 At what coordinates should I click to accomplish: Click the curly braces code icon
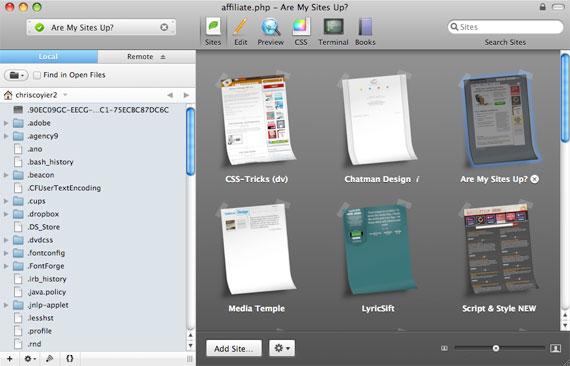click(x=69, y=359)
